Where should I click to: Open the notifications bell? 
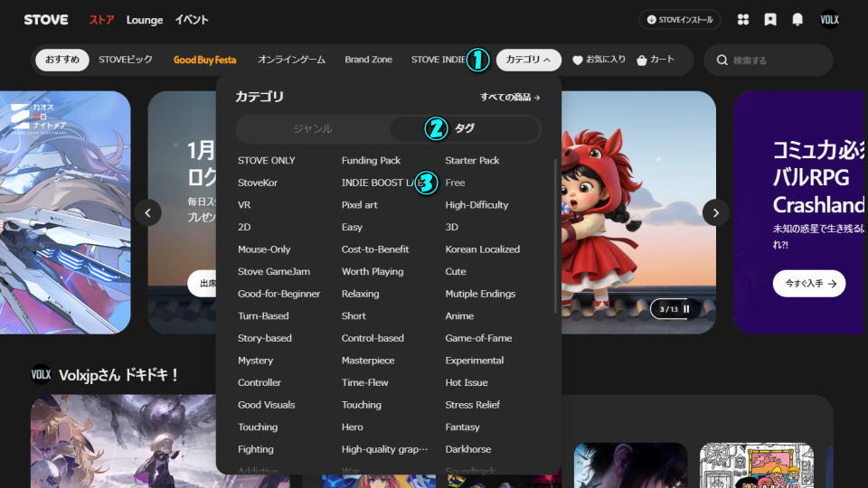(797, 19)
